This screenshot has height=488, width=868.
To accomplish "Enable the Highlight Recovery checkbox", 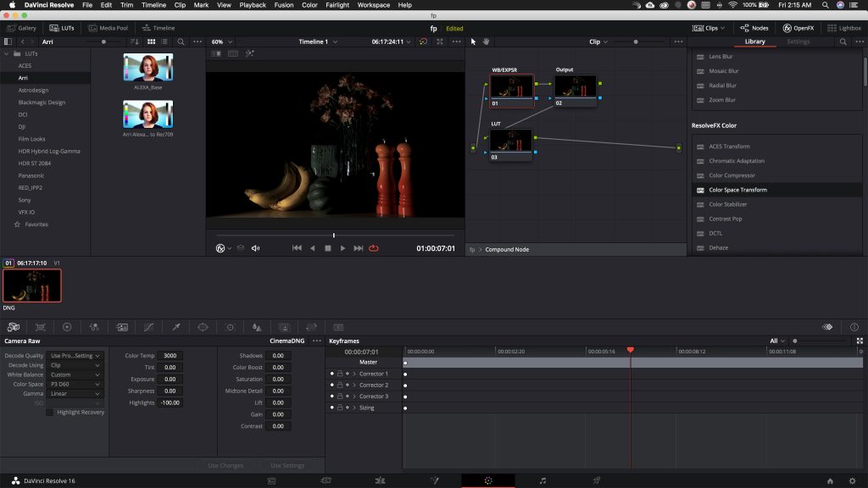I will point(50,413).
